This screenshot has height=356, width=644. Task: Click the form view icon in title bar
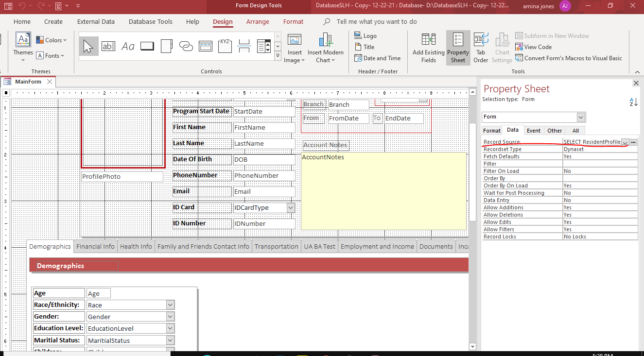8,6
